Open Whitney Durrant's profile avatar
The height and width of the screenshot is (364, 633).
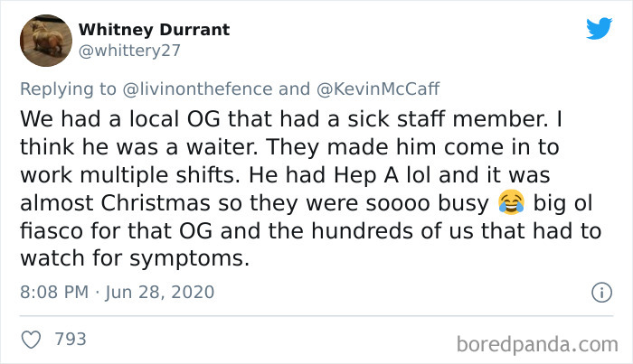(x=46, y=41)
